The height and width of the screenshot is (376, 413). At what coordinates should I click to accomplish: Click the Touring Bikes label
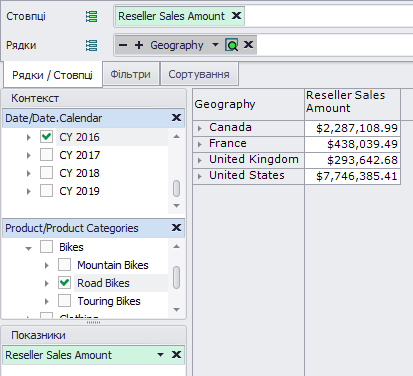point(109,301)
